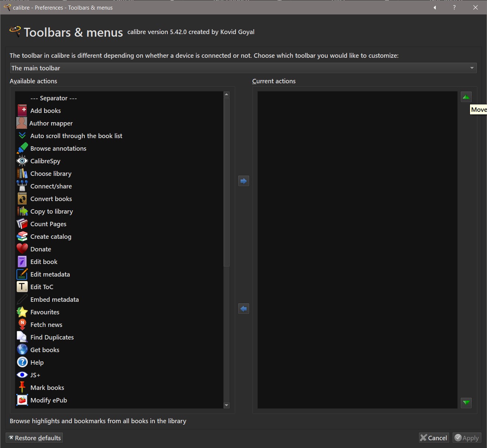
Task: Click the Embed metadata pencil icon
Action: click(x=22, y=299)
